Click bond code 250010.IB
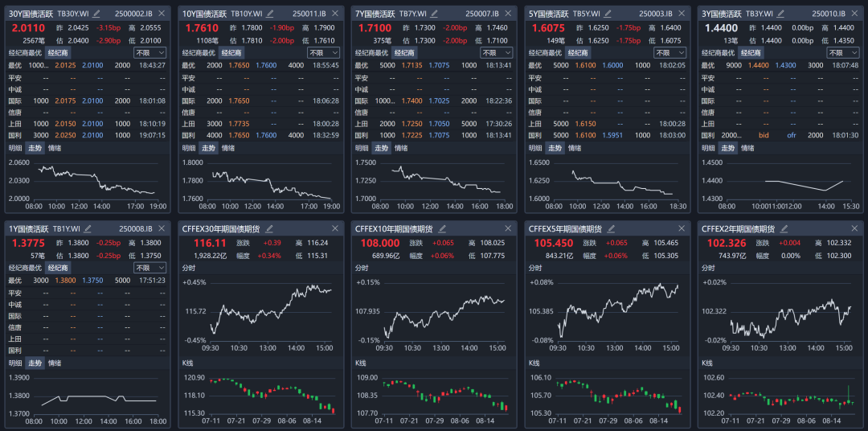The height and width of the screenshot is (431, 868). coord(829,14)
